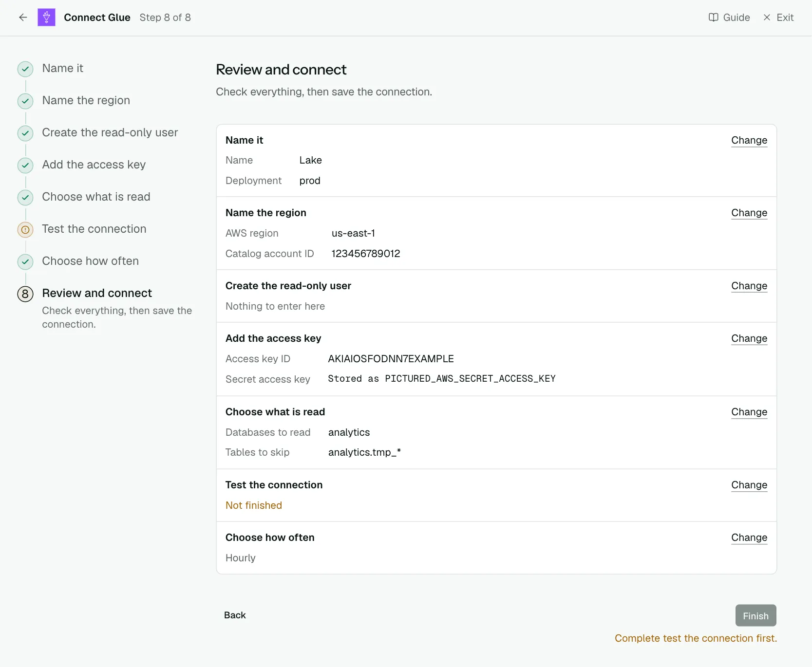Click the step 8 circle icon

pos(25,294)
